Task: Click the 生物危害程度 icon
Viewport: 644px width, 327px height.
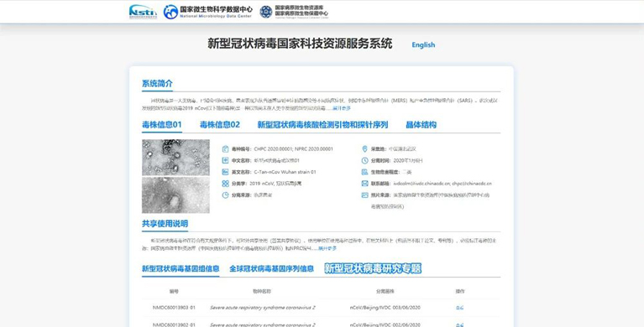Action: coord(364,172)
